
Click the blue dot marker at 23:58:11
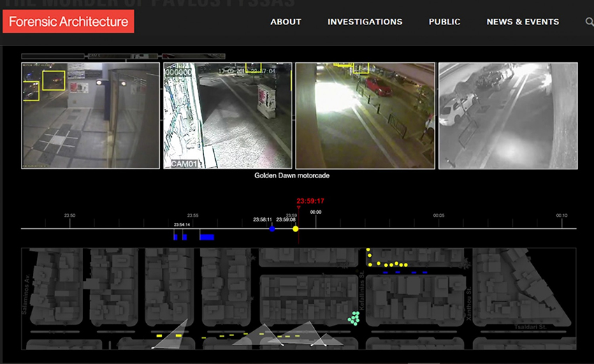point(272,228)
